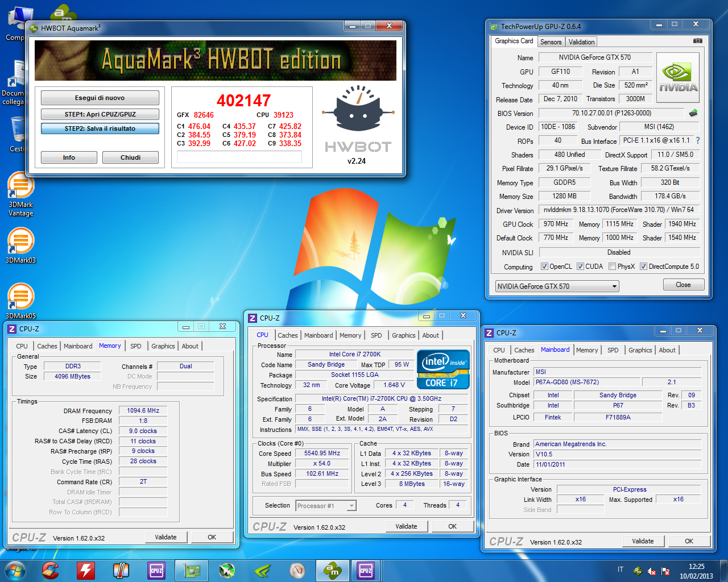Click the Chiudi button in Aquamark
The width and height of the screenshot is (728, 582).
130,157
